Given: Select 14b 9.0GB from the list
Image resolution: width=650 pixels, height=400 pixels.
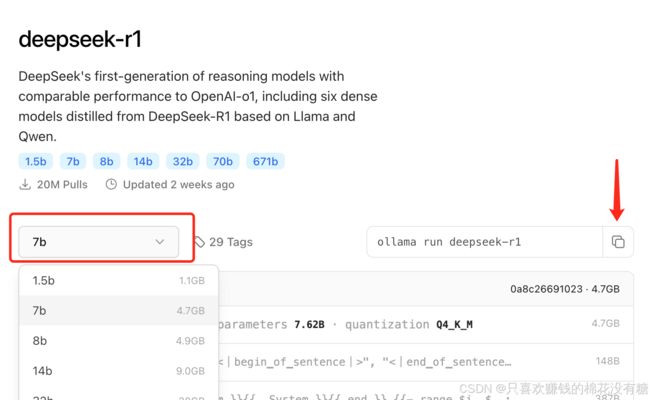Looking at the screenshot, I should point(119,371).
